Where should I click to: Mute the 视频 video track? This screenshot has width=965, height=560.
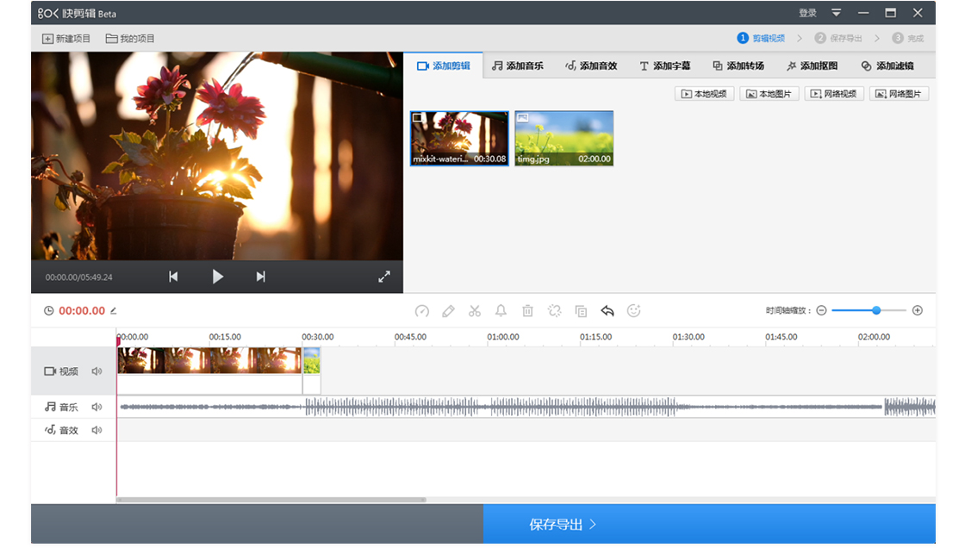click(97, 371)
